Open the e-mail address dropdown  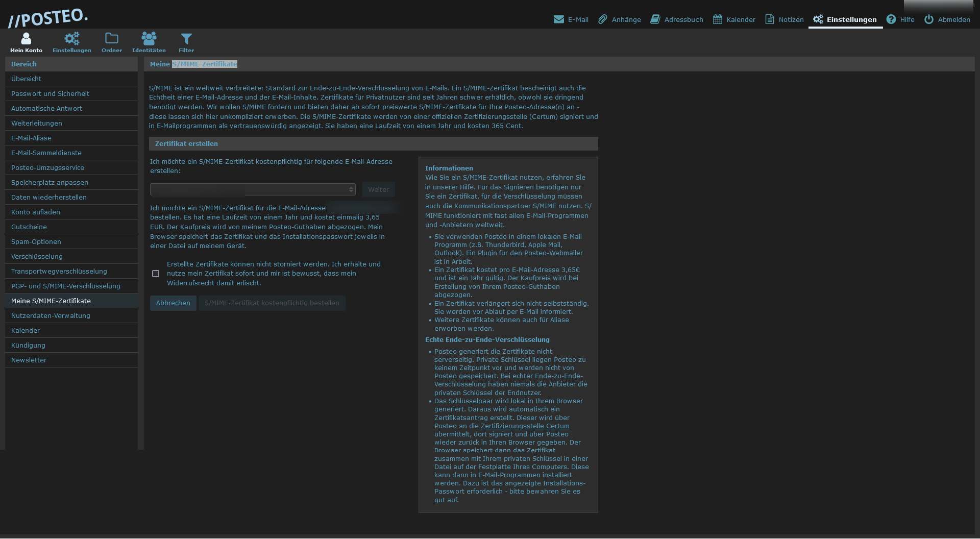pos(253,189)
